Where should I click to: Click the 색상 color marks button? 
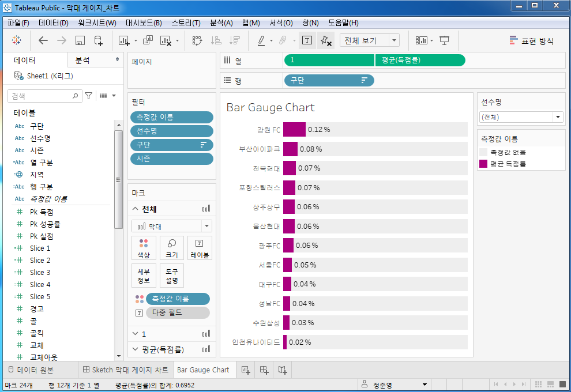tap(144, 248)
